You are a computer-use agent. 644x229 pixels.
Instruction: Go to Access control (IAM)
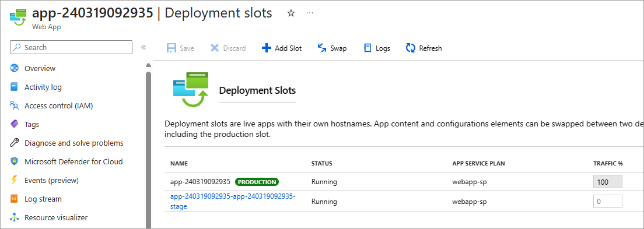point(59,106)
